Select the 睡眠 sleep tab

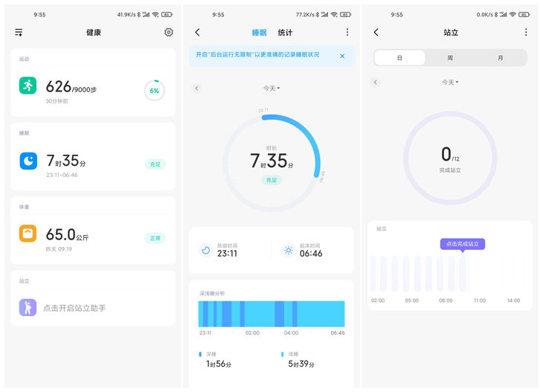(259, 33)
